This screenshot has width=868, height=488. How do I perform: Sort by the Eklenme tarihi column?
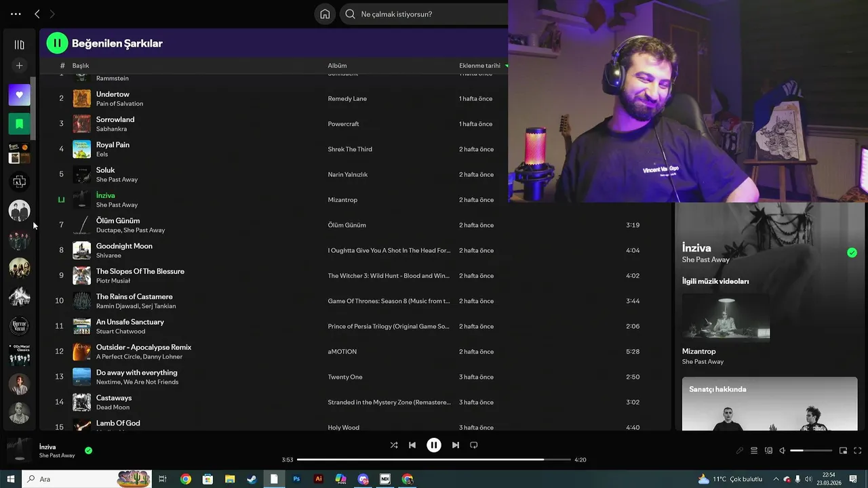[x=479, y=66]
